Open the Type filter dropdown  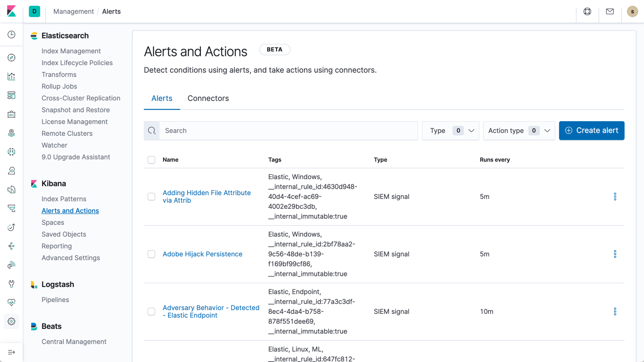(x=451, y=131)
